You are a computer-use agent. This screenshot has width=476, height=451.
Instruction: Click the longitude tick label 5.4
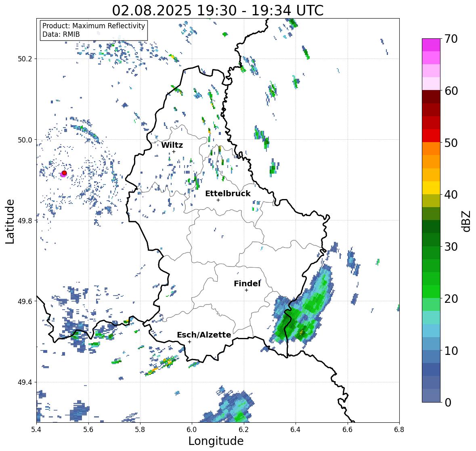pos(36,430)
